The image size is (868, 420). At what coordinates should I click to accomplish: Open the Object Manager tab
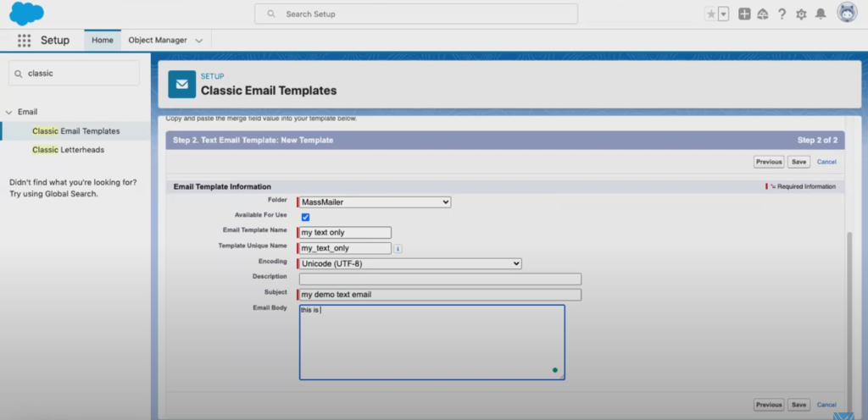(157, 41)
